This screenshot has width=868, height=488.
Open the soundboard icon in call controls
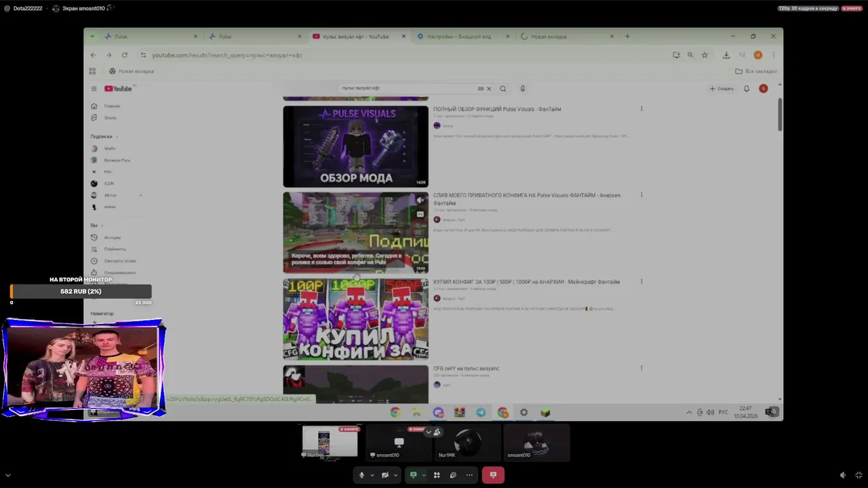pyautogui.click(x=453, y=475)
